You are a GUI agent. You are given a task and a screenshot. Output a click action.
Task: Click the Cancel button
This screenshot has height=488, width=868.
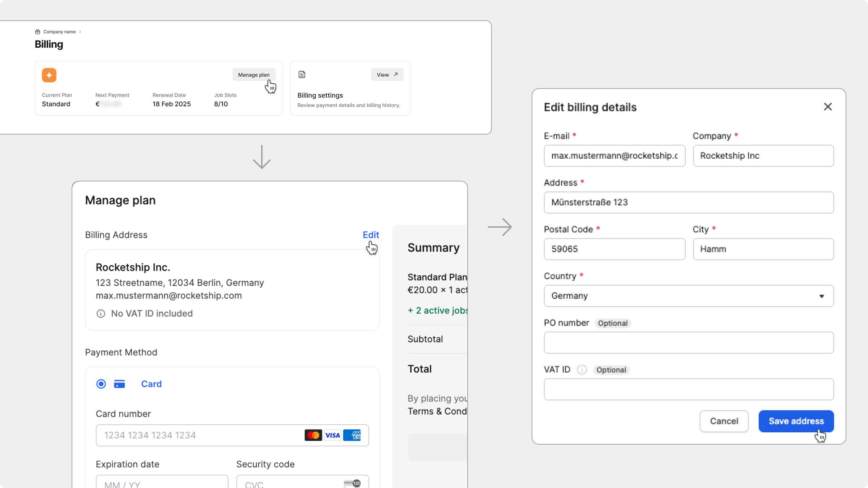point(724,421)
